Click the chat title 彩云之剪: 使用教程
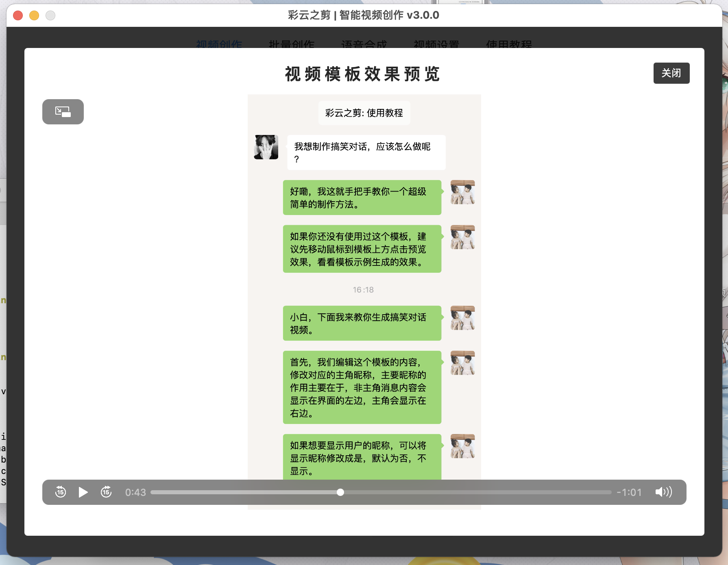Screen dimensions: 728x565 click(364, 113)
